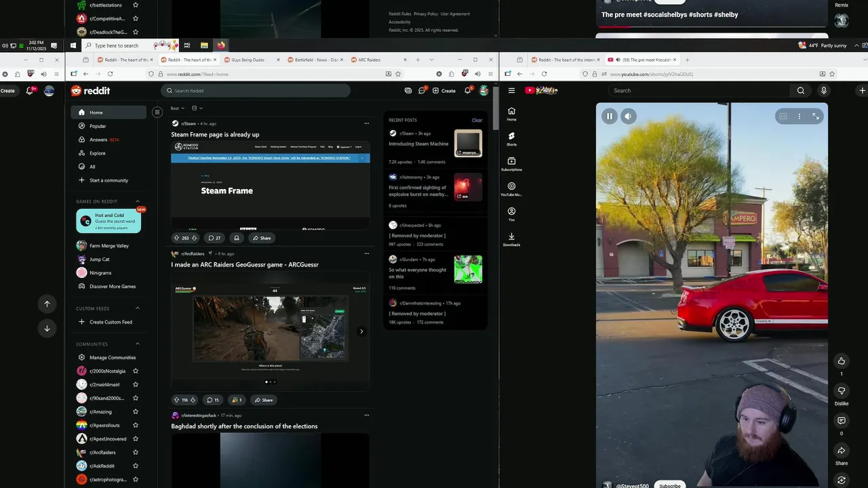Switch to Reddit tab in YouTube window
This screenshot has width=868, height=488.
pyautogui.click(x=565, y=60)
